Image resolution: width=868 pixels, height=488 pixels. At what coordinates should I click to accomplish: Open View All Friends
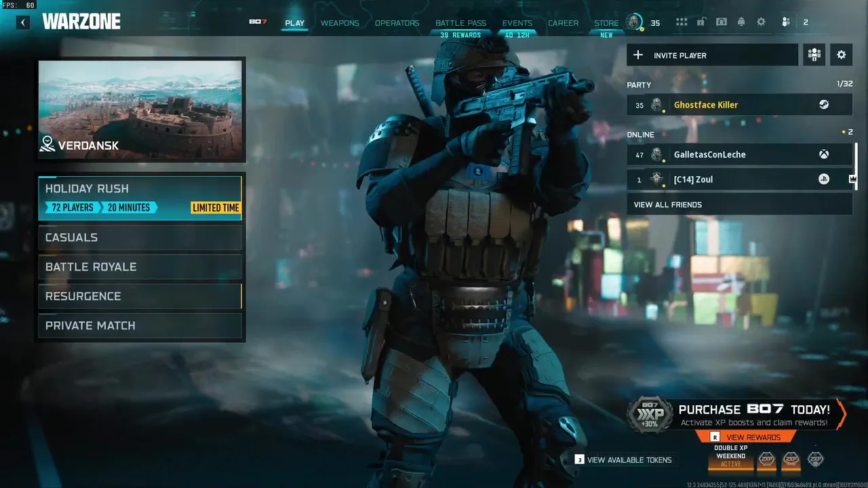click(x=739, y=205)
